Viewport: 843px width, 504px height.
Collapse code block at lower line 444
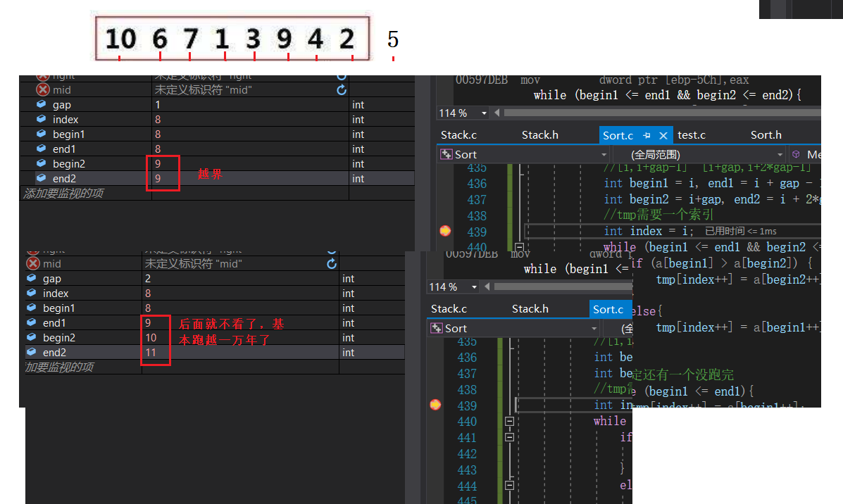click(510, 485)
